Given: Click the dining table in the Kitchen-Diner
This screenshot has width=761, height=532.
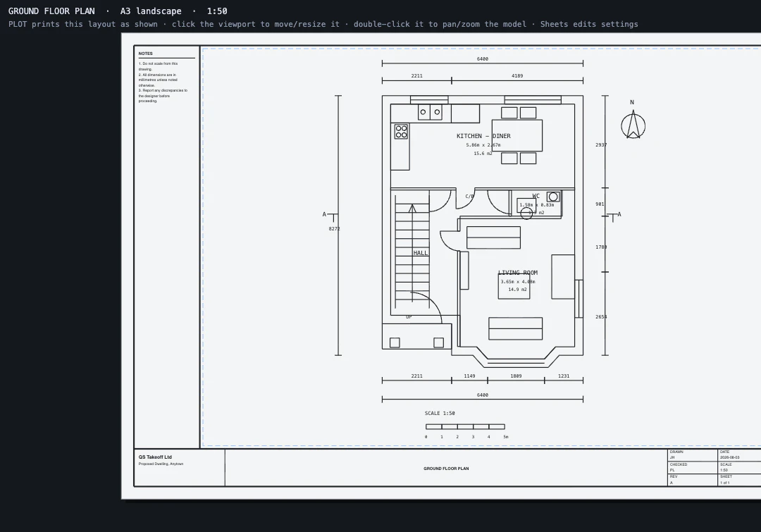Looking at the screenshot, I should [x=517, y=135].
